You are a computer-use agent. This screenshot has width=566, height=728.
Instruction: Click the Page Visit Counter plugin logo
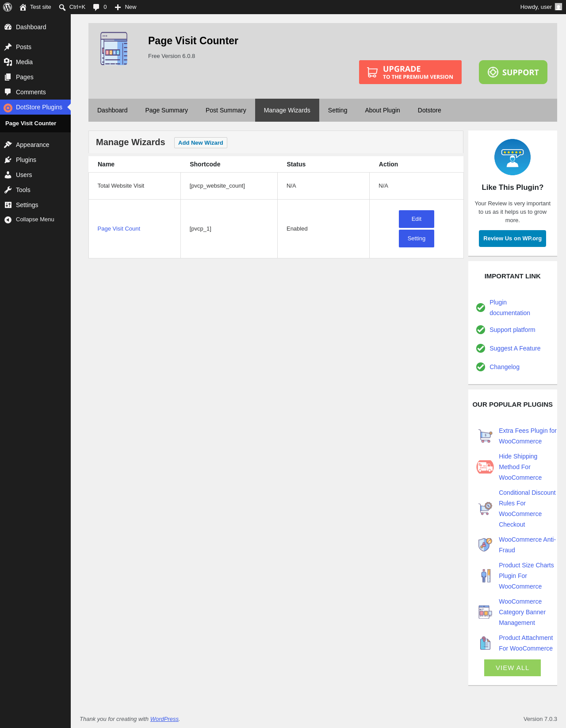(114, 49)
